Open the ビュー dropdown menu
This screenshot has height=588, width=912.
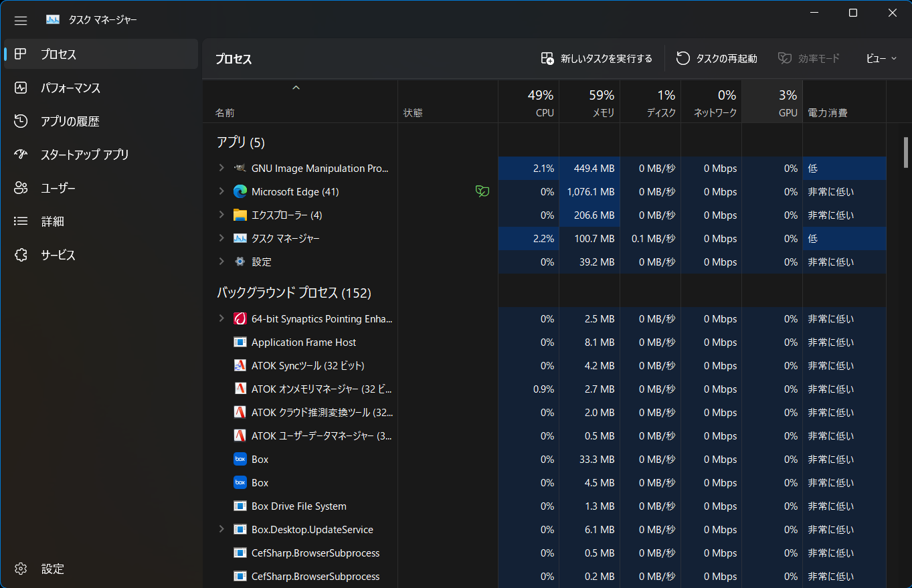[x=881, y=59]
